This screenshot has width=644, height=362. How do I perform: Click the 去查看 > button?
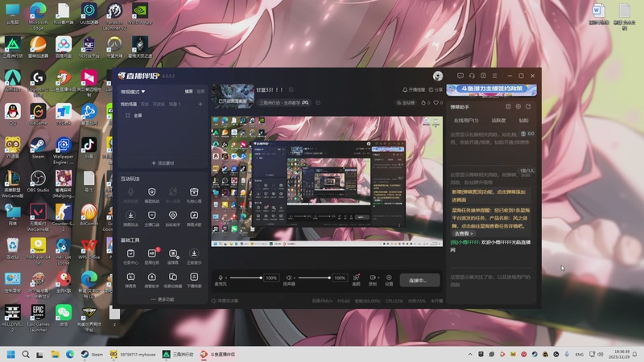[x=464, y=233]
